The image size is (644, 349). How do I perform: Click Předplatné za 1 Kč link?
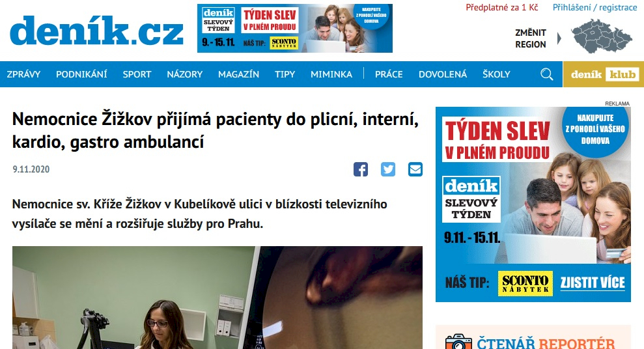point(502,7)
